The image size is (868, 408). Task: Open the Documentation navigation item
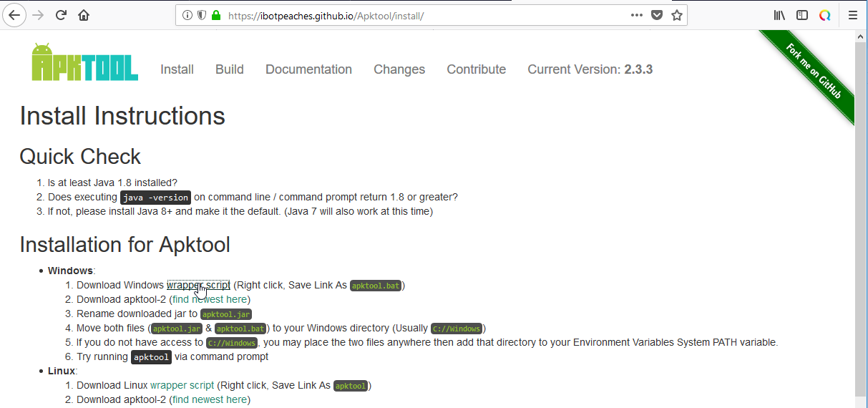coord(308,69)
